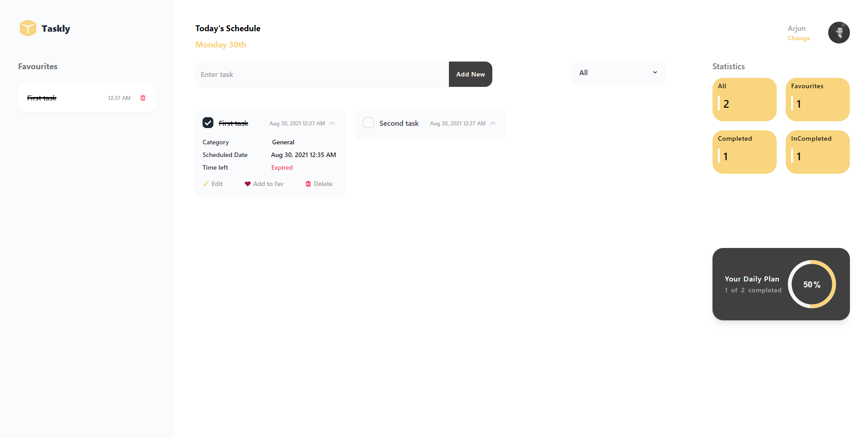Click the Expired time left value

(282, 167)
